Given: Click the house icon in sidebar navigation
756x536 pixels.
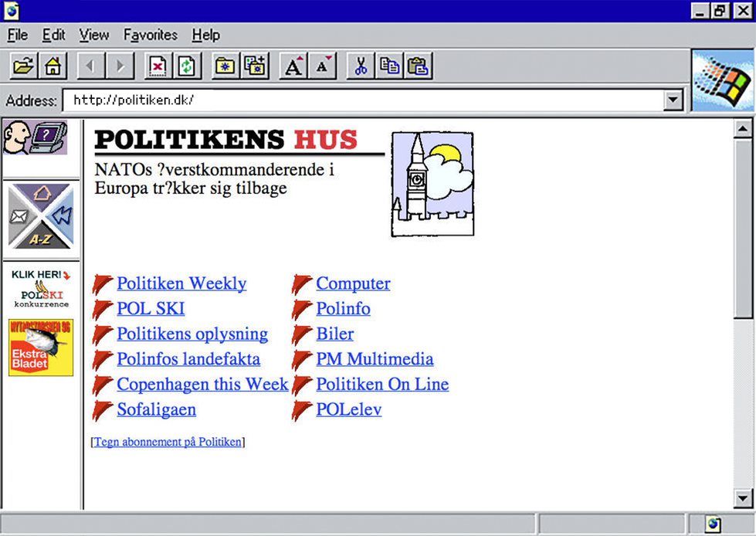Looking at the screenshot, I should (42, 194).
